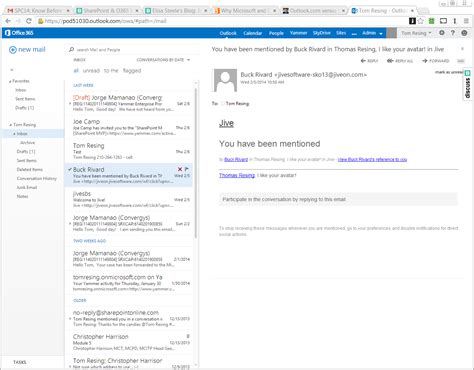Click Buck Rivard's avatar placeholder picture
The height and width of the screenshot is (370, 474).
coord(225,80)
